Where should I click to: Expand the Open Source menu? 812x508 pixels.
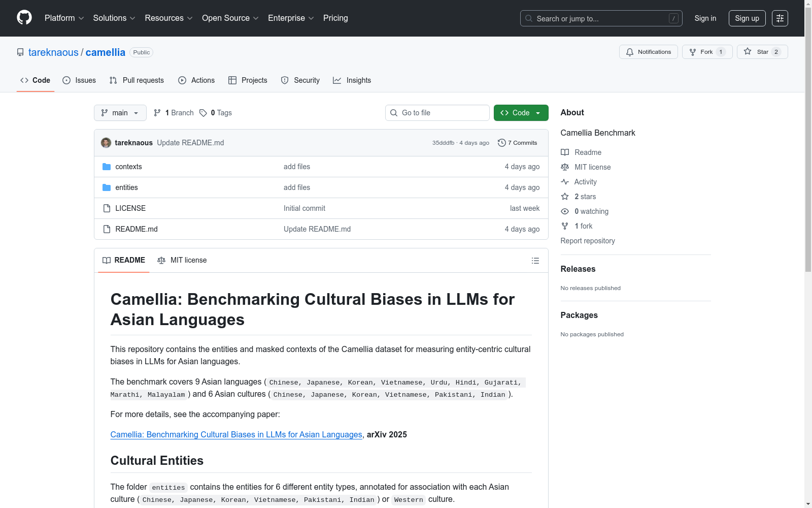pyautogui.click(x=230, y=18)
